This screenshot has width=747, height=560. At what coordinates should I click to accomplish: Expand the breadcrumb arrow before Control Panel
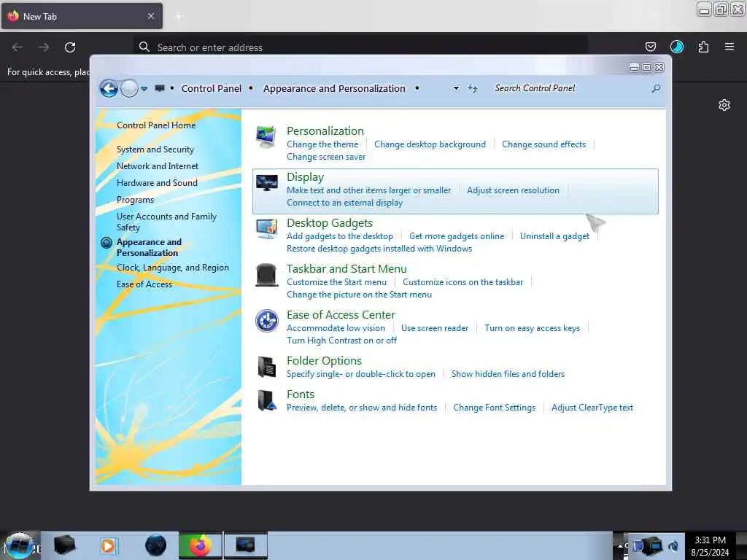click(172, 88)
